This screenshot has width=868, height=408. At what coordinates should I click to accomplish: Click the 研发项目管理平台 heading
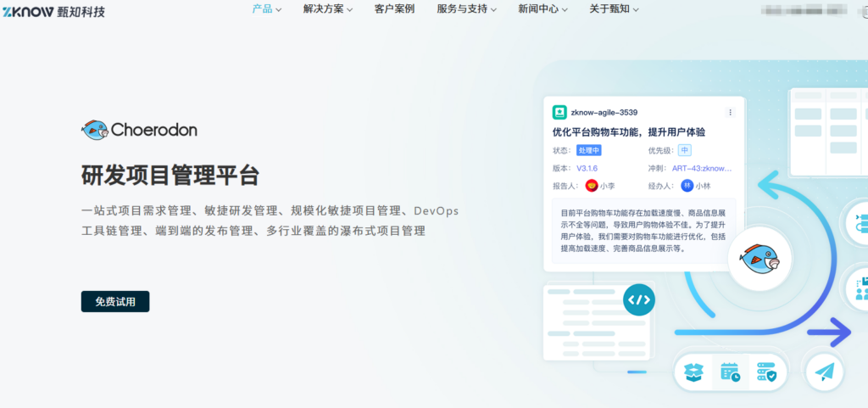(170, 175)
